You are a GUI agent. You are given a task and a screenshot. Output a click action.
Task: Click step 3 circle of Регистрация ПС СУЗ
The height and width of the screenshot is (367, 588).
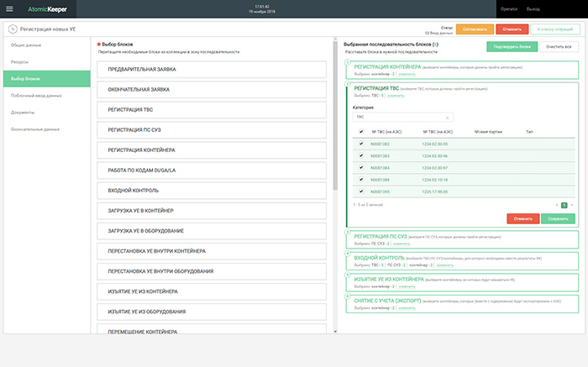348,232
